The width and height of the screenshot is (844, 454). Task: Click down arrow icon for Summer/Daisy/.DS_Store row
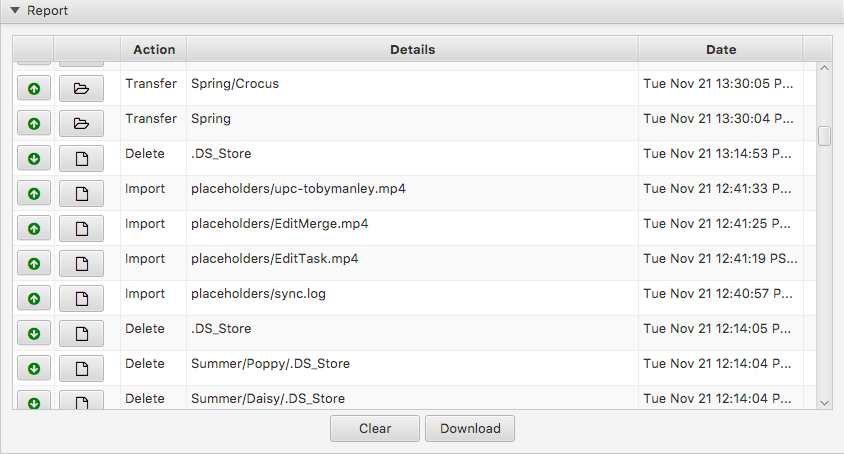tap(34, 402)
